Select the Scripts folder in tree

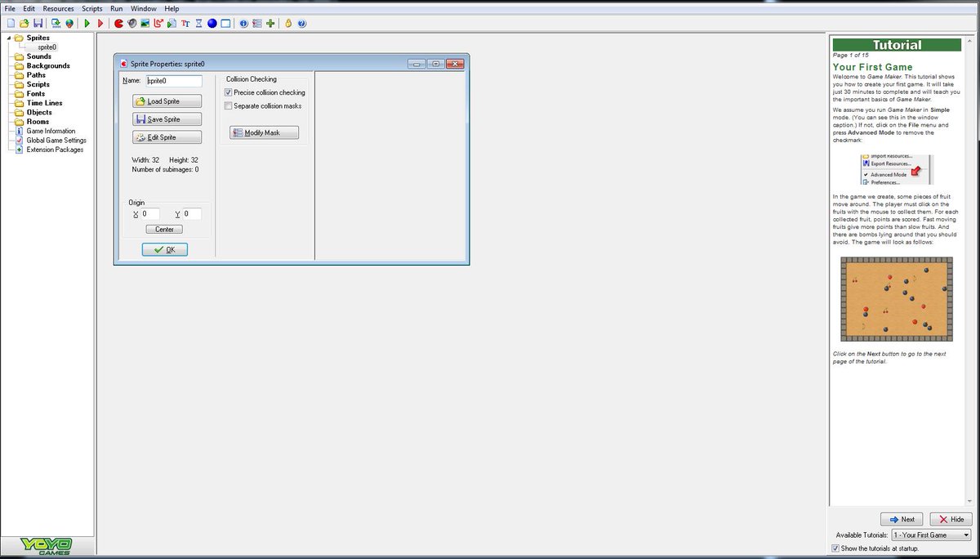click(x=38, y=84)
